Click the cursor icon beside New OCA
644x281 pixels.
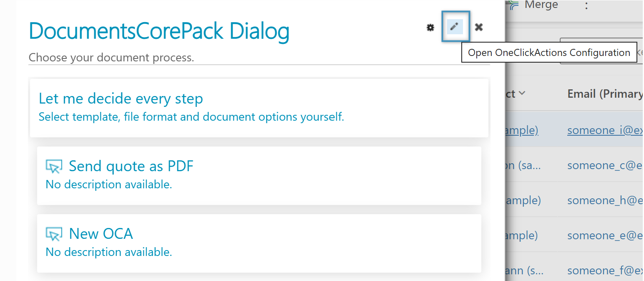click(54, 234)
